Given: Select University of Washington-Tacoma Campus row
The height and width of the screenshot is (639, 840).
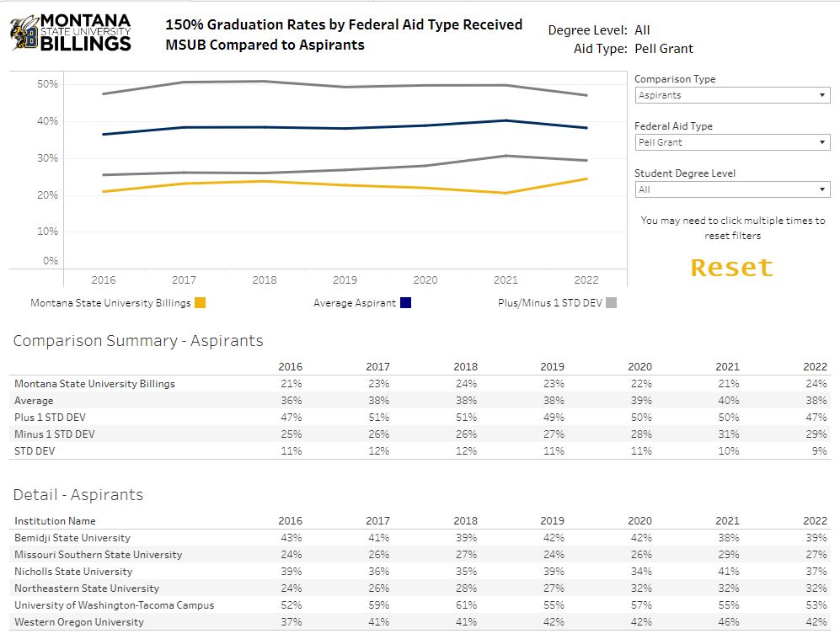Looking at the screenshot, I should pyautogui.click(x=114, y=605).
